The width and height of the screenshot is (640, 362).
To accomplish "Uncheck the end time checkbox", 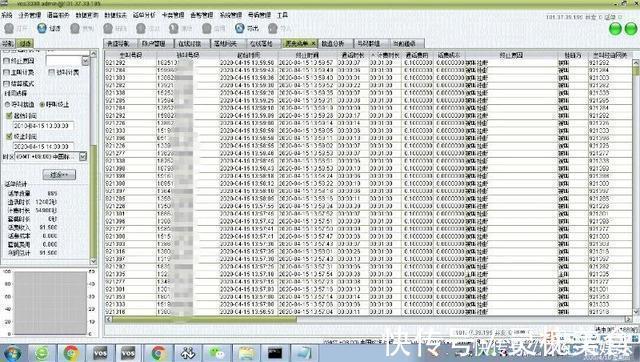I will 9,136.
